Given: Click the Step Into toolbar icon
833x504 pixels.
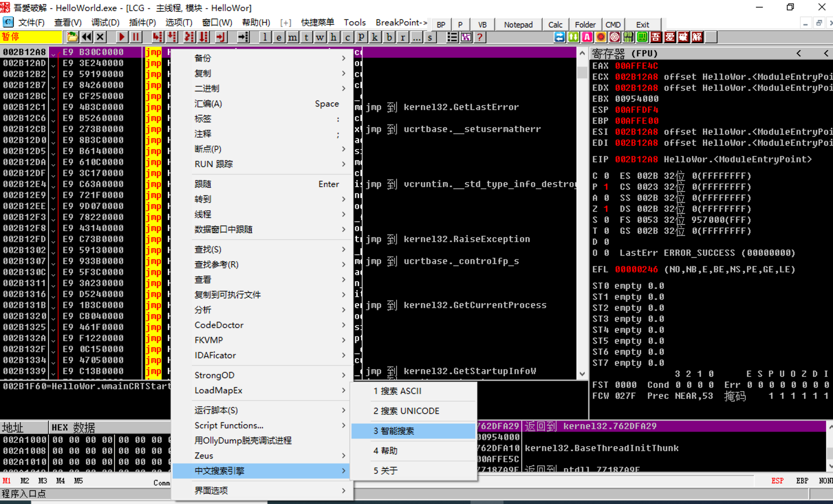Looking at the screenshot, I should pyautogui.click(x=158, y=37).
